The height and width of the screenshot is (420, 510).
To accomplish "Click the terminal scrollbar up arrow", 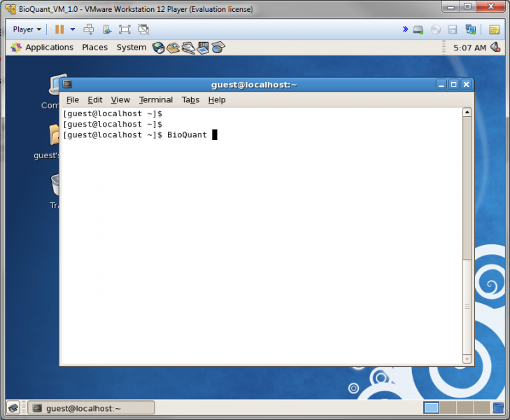I will (467, 112).
